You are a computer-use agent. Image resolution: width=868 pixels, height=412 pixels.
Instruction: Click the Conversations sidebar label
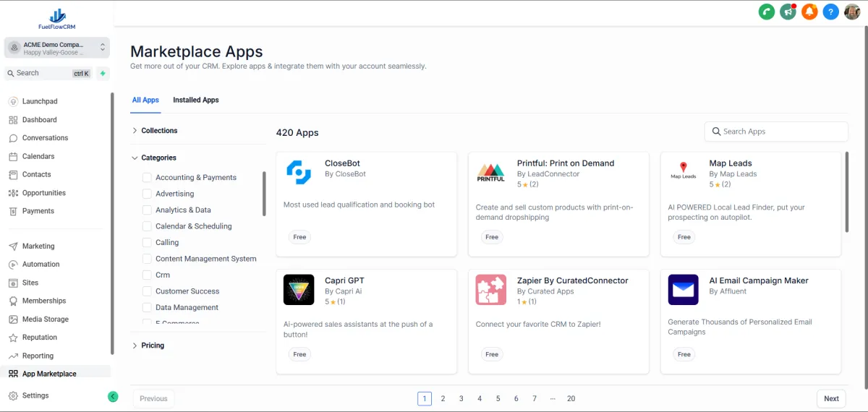click(45, 138)
